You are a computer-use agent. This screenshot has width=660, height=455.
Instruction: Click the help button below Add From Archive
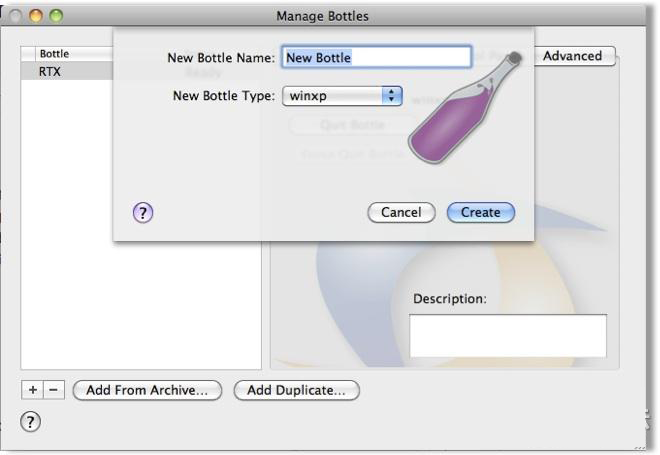click(x=31, y=423)
